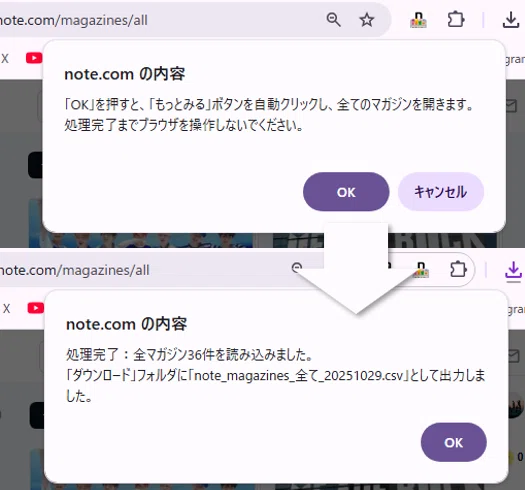Click bookmark star icon in upper address bar

click(367, 20)
